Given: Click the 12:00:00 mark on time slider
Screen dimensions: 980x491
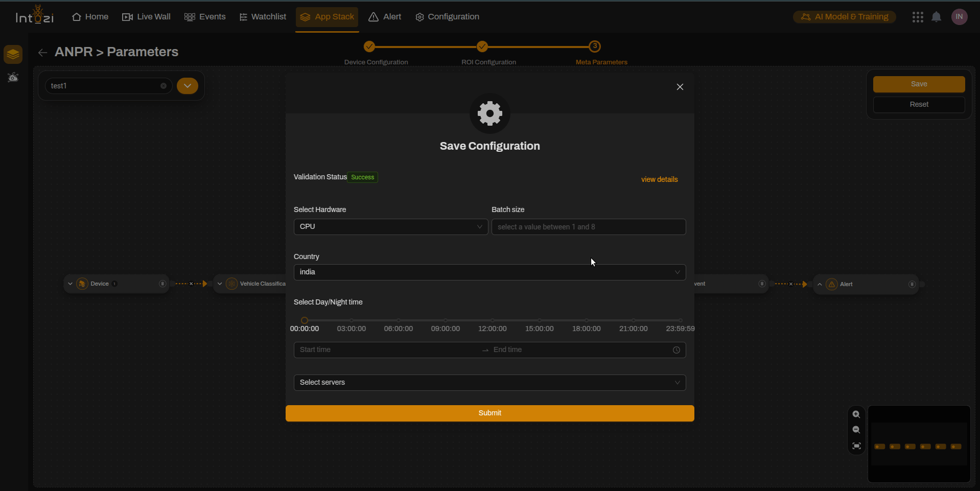Looking at the screenshot, I should click(x=493, y=320).
